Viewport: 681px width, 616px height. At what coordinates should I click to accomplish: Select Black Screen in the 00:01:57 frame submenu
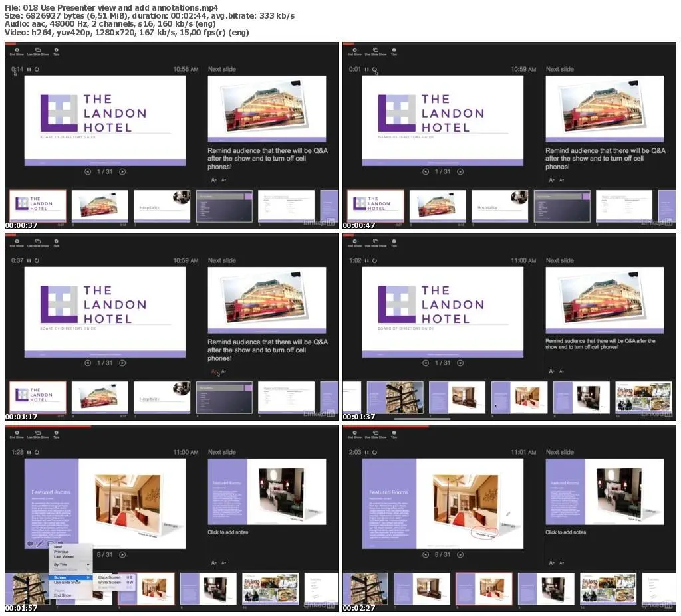click(x=115, y=578)
